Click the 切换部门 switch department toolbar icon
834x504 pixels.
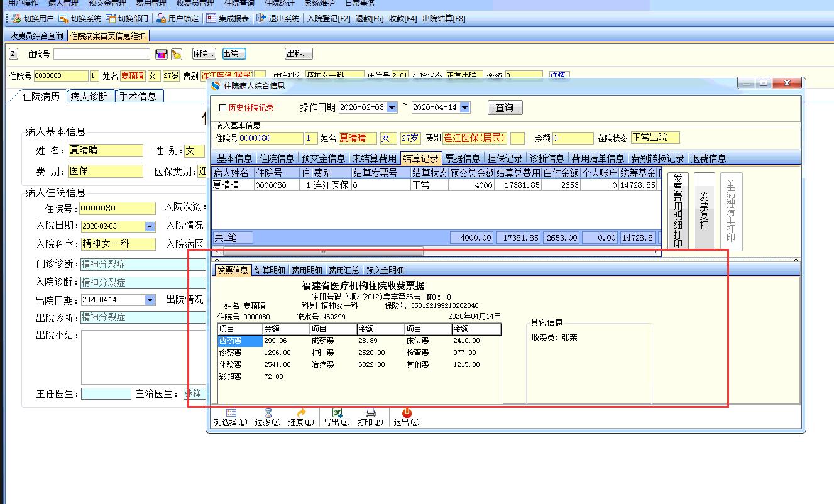pos(111,19)
